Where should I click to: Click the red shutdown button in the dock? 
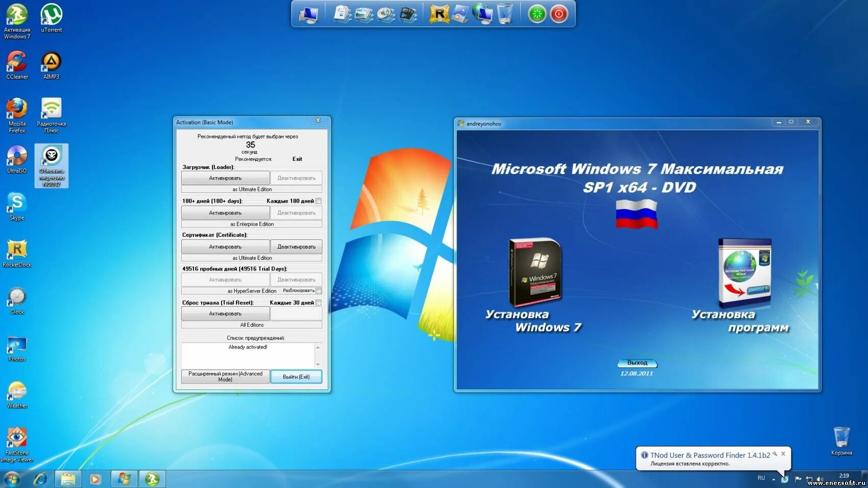pyautogui.click(x=559, y=14)
